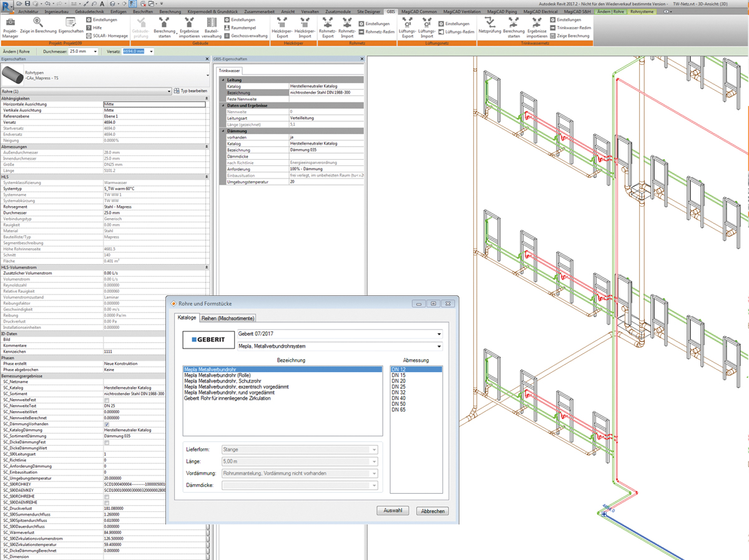Open the Rohrsysteme contextual tab

tap(642, 12)
